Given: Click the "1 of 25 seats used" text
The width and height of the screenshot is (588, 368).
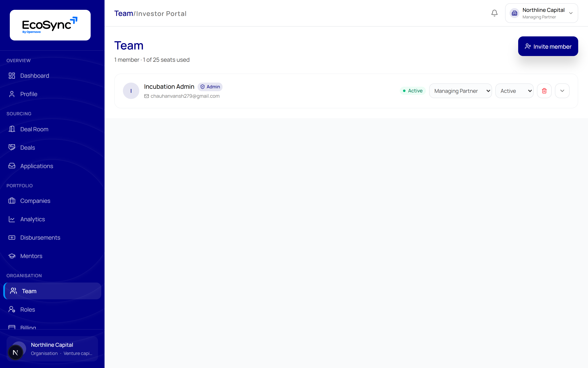Looking at the screenshot, I should click(166, 60).
